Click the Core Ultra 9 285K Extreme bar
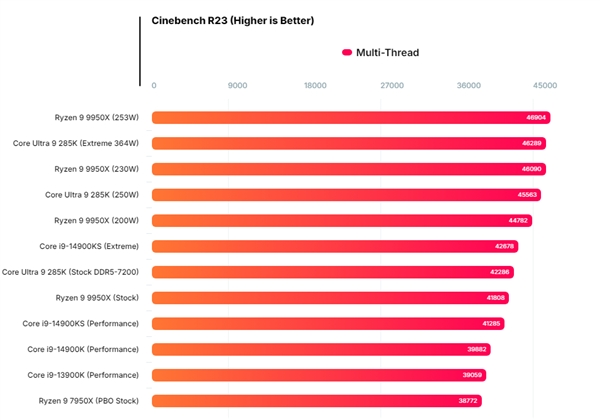Image resolution: width=600 pixels, height=419 pixels. coord(349,143)
